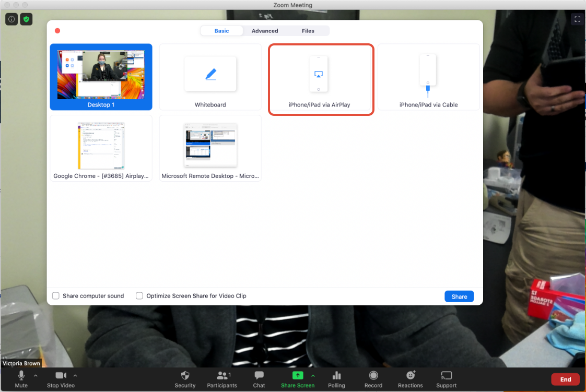Viewport: 586px width, 392px height.
Task: Choose the Whiteboard share option
Action: pos(210,77)
